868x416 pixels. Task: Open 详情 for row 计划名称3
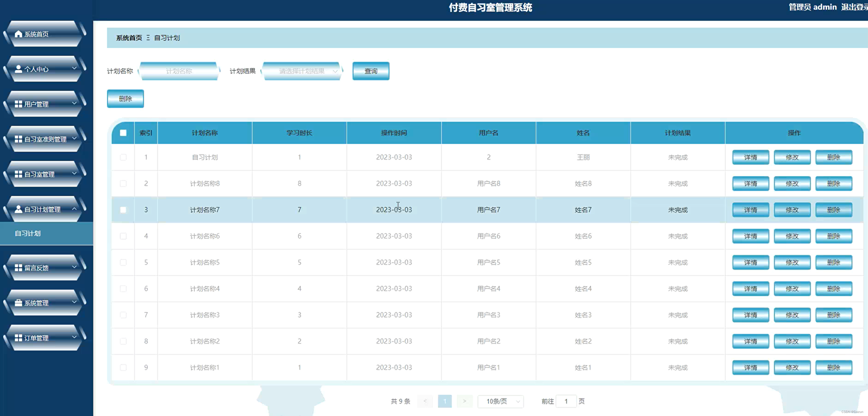(751, 315)
